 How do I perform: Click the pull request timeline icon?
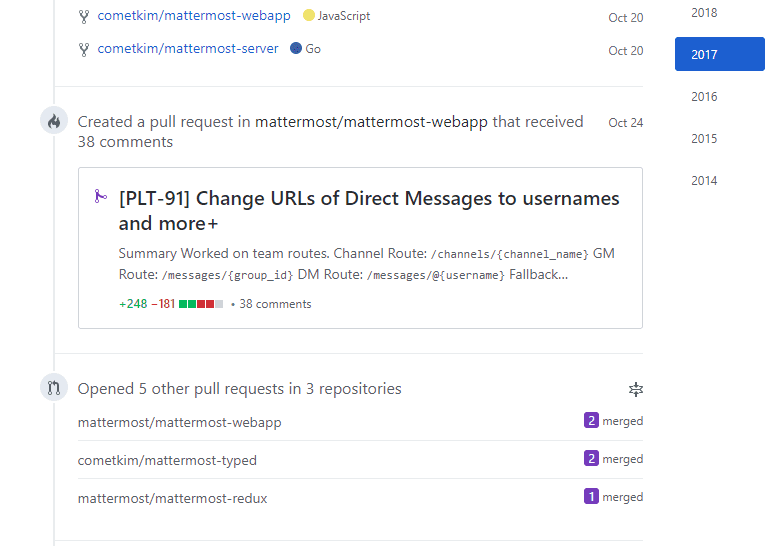click(x=54, y=388)
